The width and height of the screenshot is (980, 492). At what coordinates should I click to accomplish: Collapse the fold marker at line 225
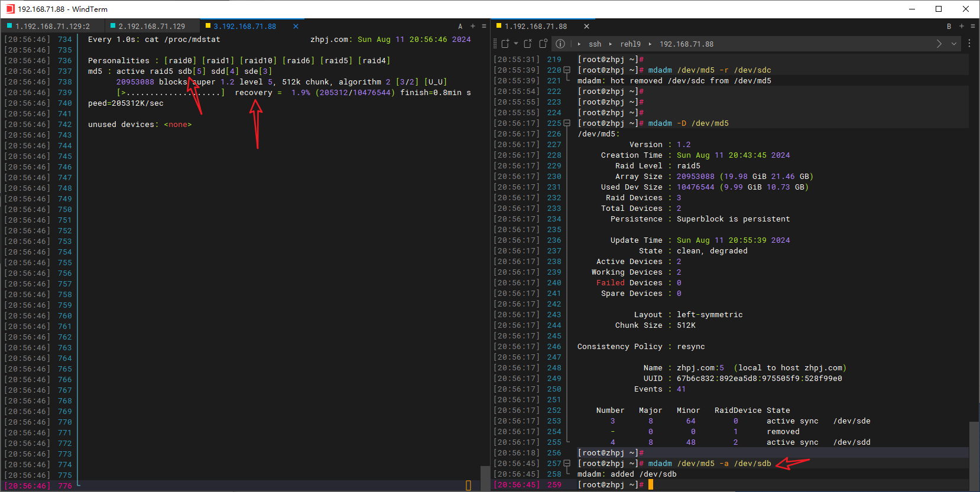[567, 123]
